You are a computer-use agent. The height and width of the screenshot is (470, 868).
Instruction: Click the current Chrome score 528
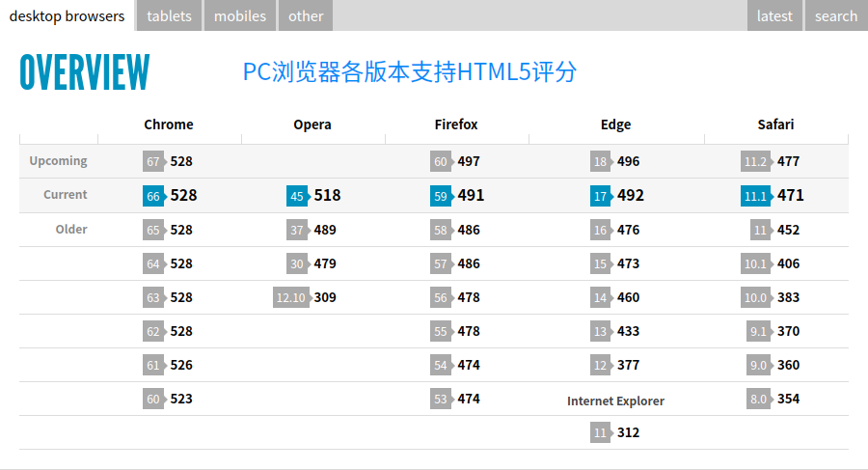pyautogui.click(x=184, y=195)
